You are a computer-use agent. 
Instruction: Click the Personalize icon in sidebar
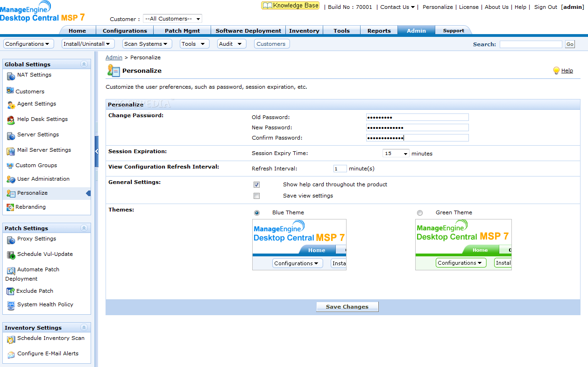pyautogui.click(x=11, y=194)
